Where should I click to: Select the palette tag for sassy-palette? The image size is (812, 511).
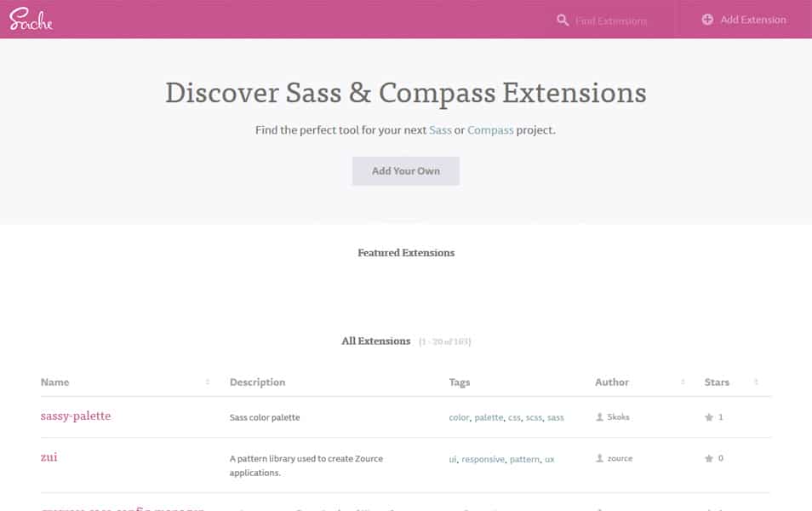489,417
